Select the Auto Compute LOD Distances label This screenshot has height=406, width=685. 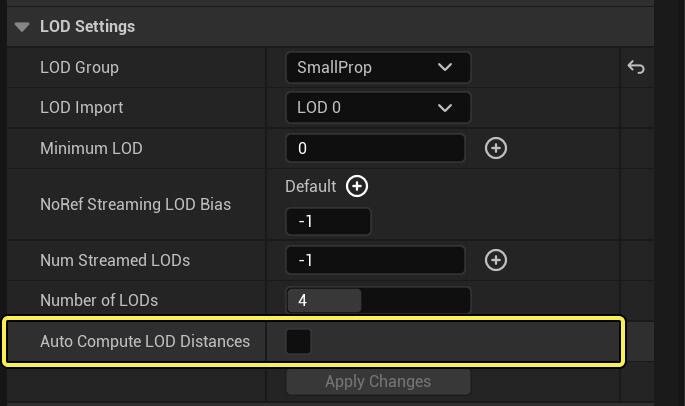(145, 341)
